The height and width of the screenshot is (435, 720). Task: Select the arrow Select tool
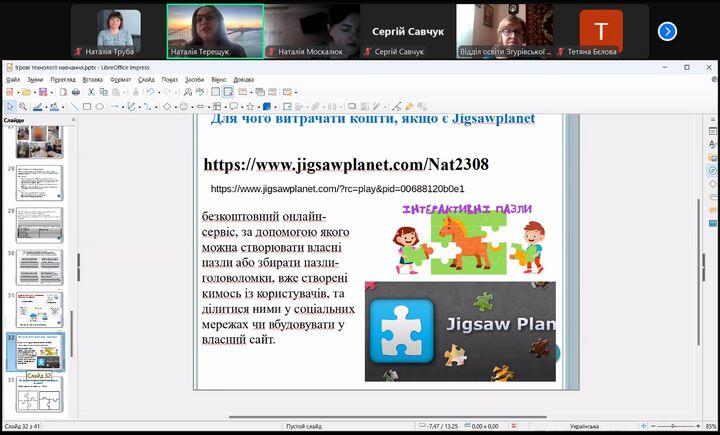10,107
